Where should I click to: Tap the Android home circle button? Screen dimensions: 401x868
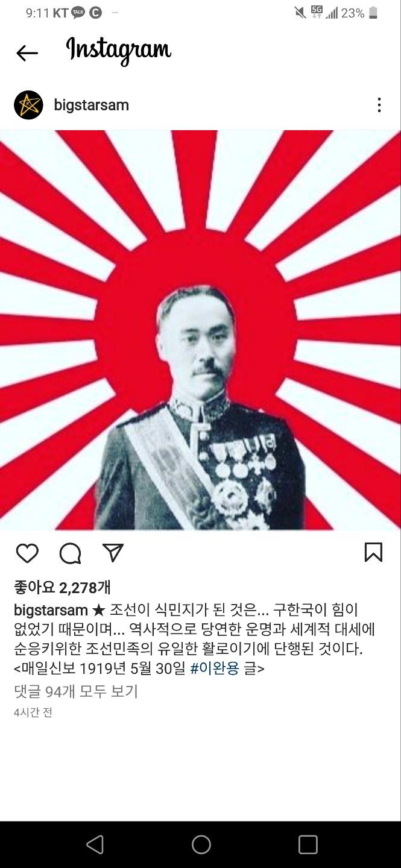click(x=201, y=844)
